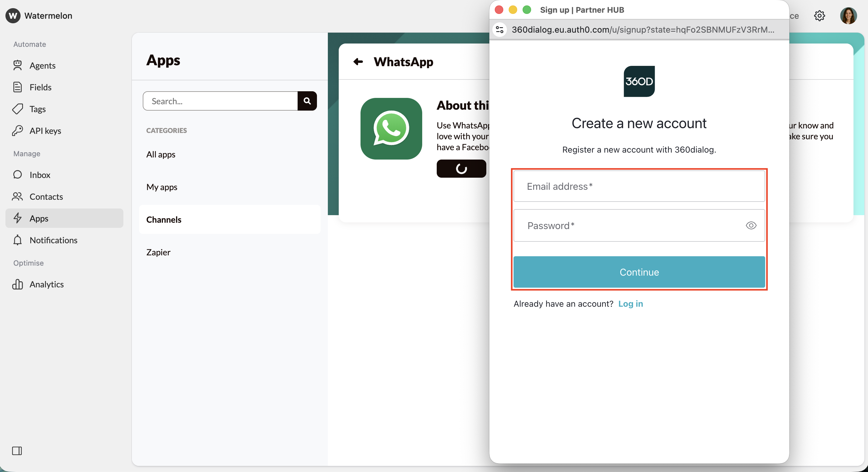
Task: Click the Continue button
Action: (639, 272)
